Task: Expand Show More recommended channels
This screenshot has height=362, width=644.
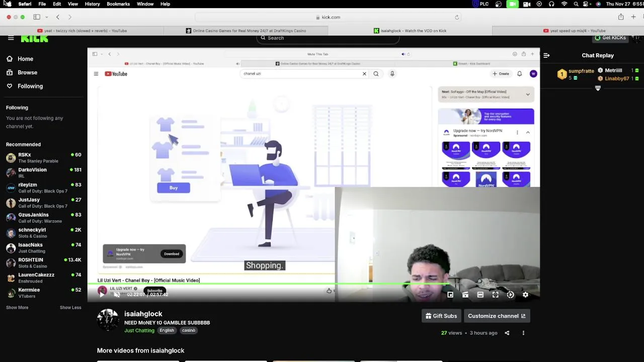Action: coord(17,308)
